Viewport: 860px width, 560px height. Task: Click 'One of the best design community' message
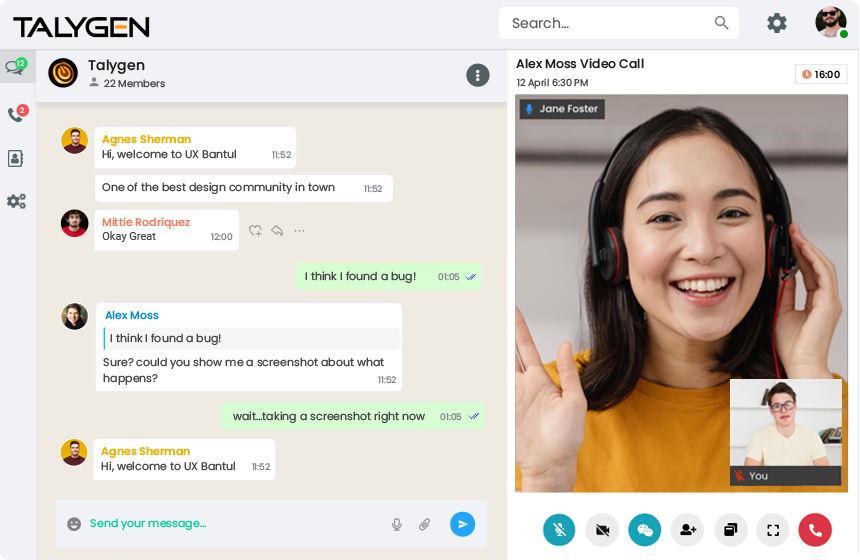244,188
